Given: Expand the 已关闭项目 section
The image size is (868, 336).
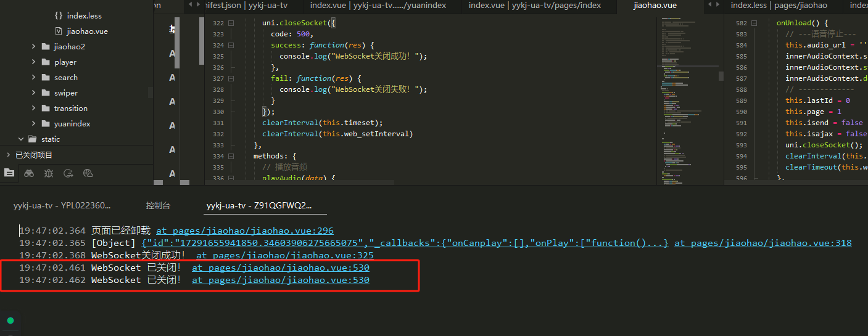Looking at the screenshot, I should 8,155.
